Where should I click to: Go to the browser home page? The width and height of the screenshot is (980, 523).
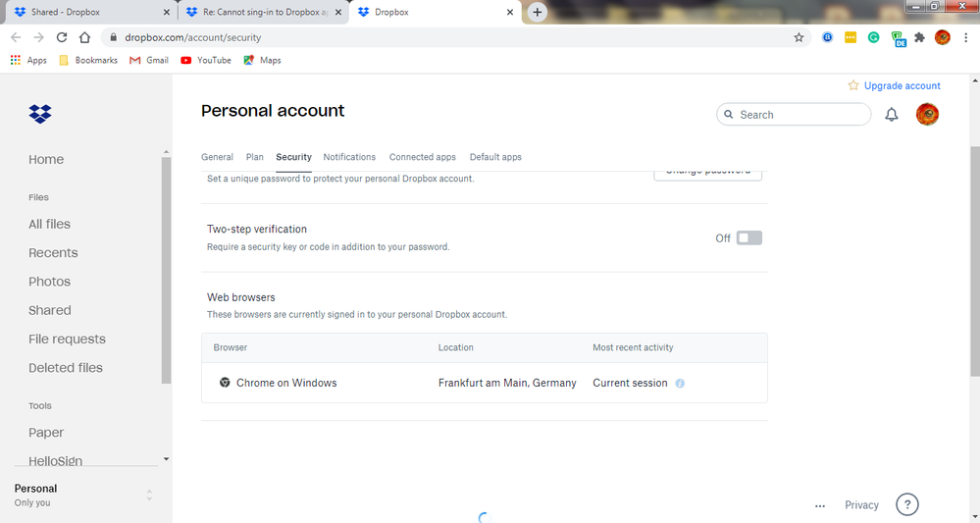pyautogui.click(x=84, y=37)
